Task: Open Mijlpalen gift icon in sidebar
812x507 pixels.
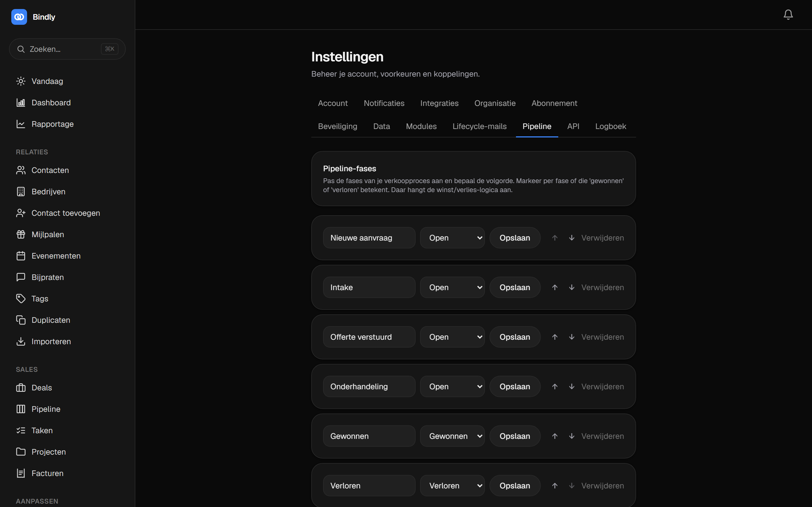Action: point(21,234)
